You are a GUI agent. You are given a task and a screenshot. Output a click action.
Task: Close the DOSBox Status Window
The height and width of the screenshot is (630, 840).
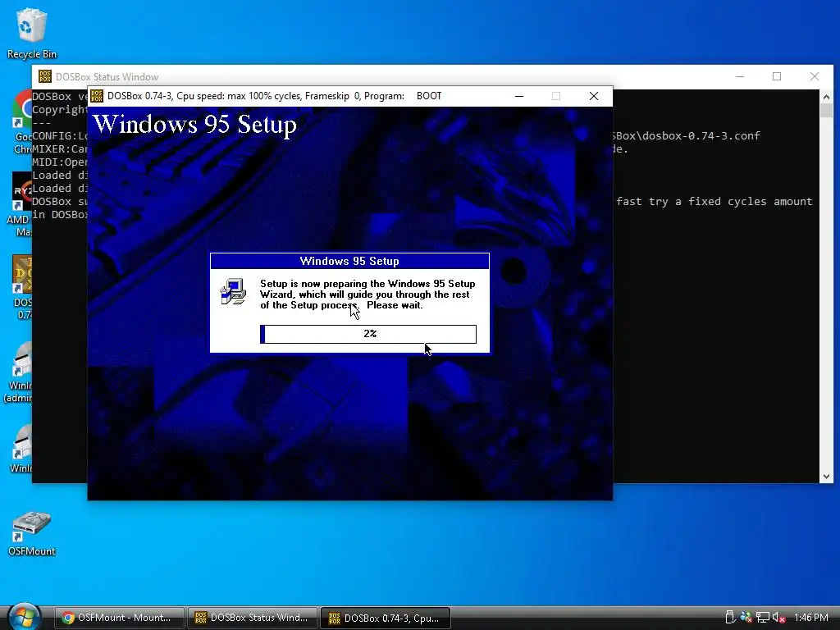pyautogui.click(x=815, y=76)
